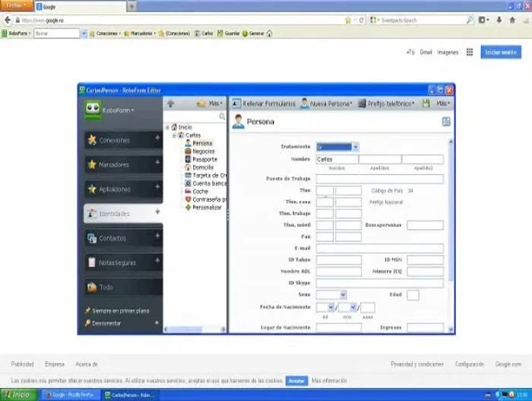Screen dimensions: 532x401
Task: Click the search magnifier icon in tree panel
Action: coord(222,116)
